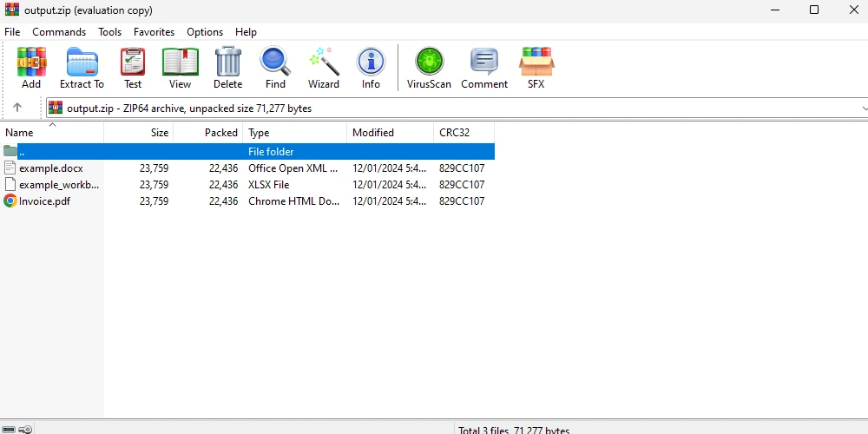The height and width of the screenshot is (434, 868).
Task: Expand the address path dropdown
Action: pos(863,108)
